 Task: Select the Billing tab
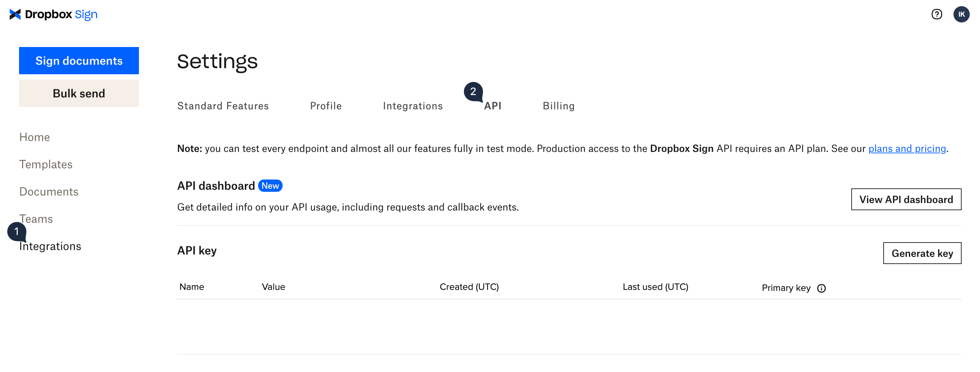coord(559,104)
